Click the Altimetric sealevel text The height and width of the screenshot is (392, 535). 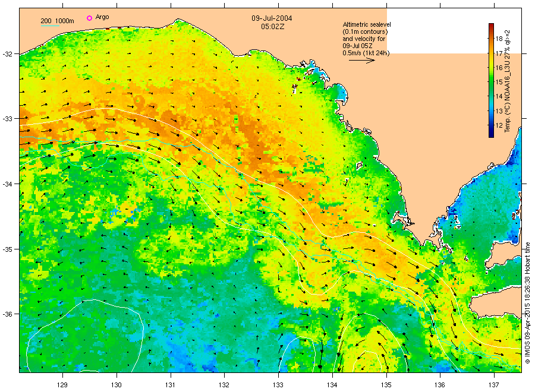367,24
